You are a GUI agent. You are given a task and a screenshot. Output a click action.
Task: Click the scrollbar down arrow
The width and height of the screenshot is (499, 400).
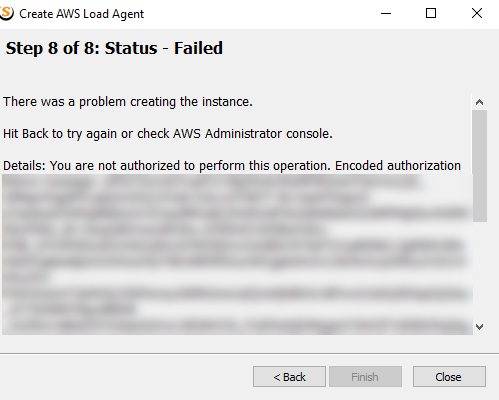point(479,327)
